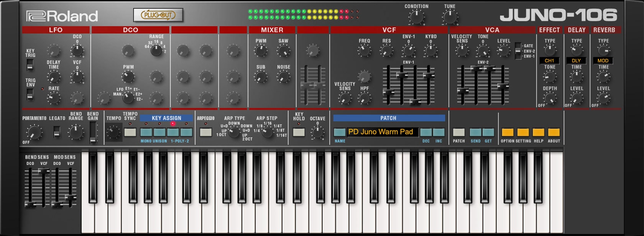
Task: Flip the VCA GATE/ENV-2/ENV-1 switch
Action: pos(518,51)
